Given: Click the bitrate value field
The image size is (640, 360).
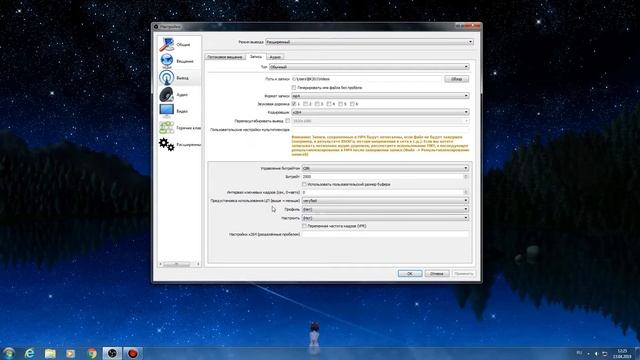Looking at the screenshot, I should pyautogui.click(x=382, y=177).
